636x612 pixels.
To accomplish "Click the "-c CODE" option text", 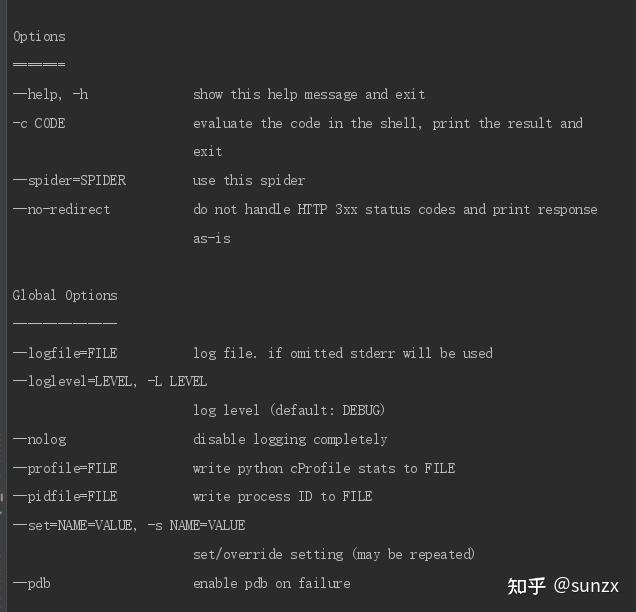I will coord(39,123).
